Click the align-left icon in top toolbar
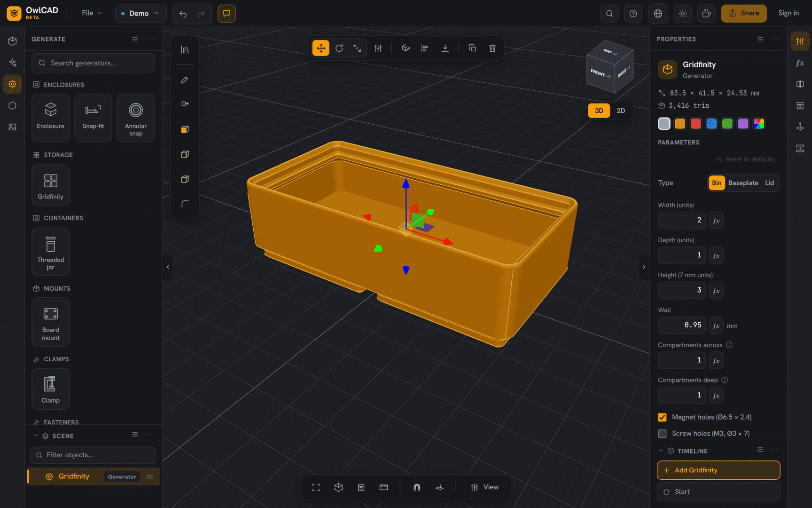This screenshot has width=812, height=508. [425, 48]
